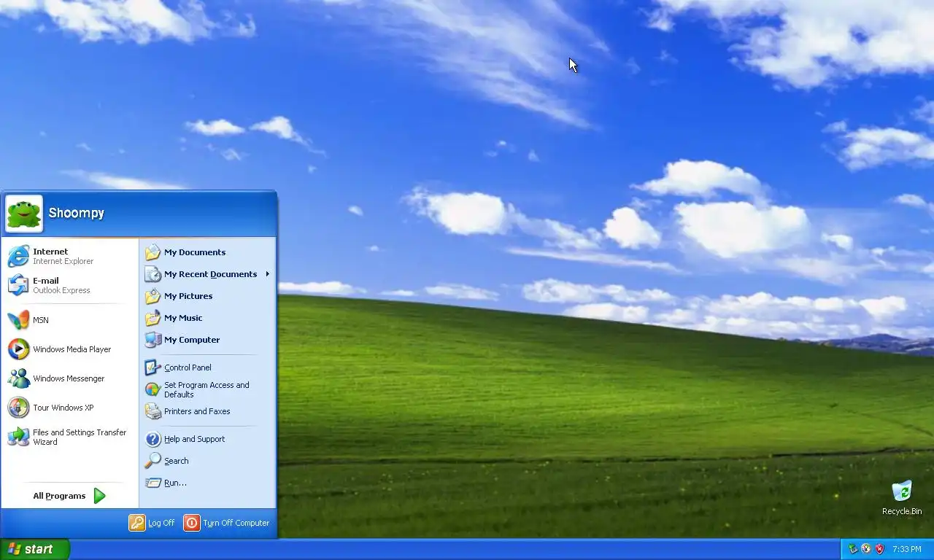
Task: Click the middle system tray icon
Action: [x=866, y=549]
